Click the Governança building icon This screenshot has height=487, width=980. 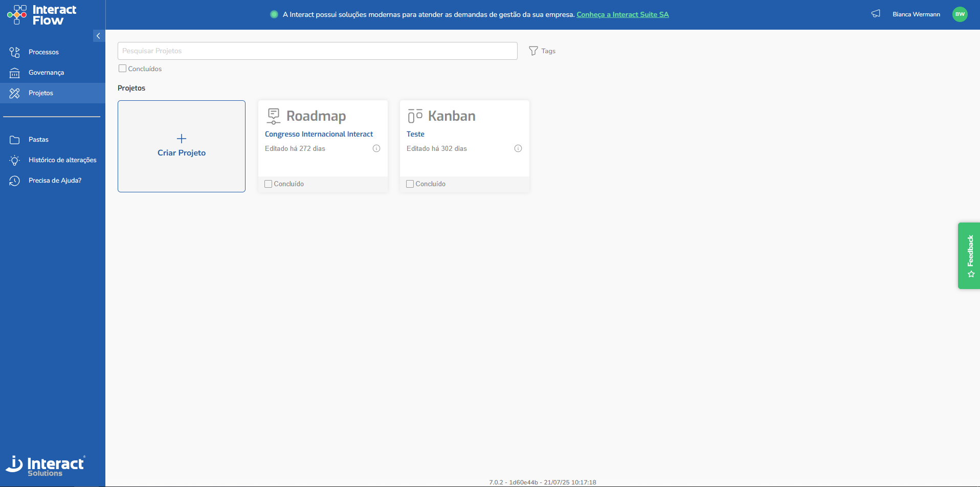15,73
